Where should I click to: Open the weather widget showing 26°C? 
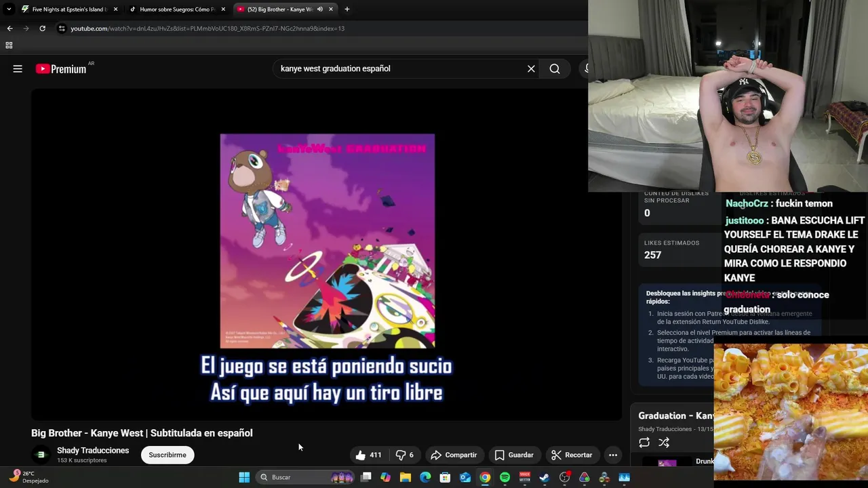pyautogui.click(x=28, y=476)
